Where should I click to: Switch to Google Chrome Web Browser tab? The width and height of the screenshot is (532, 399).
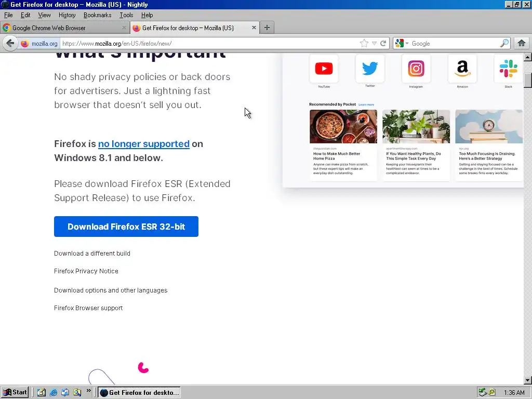(64, 28)
